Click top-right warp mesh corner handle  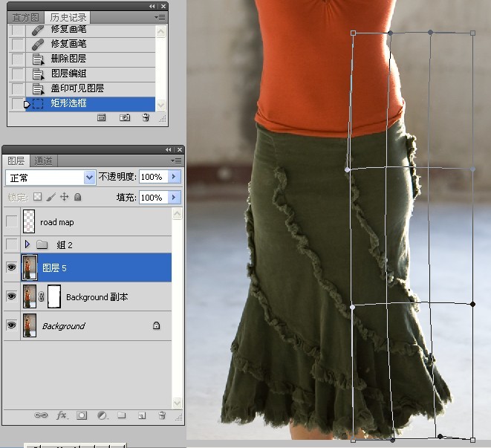473,33
